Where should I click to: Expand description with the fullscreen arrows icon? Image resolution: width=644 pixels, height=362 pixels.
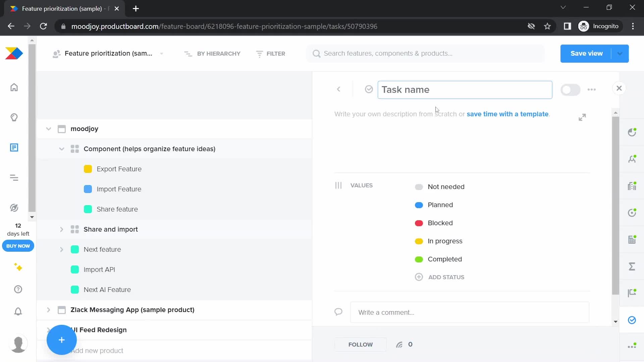click(582, 117)
